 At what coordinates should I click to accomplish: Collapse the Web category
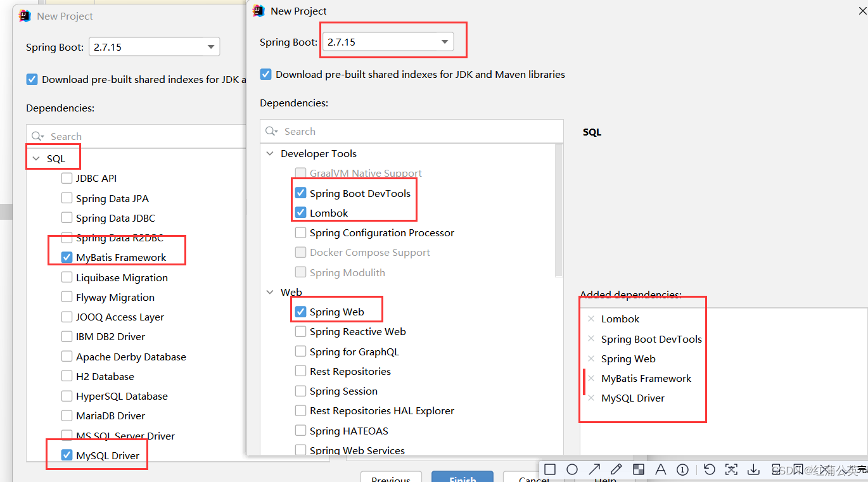pyautogui.click(x=271, y=292)
